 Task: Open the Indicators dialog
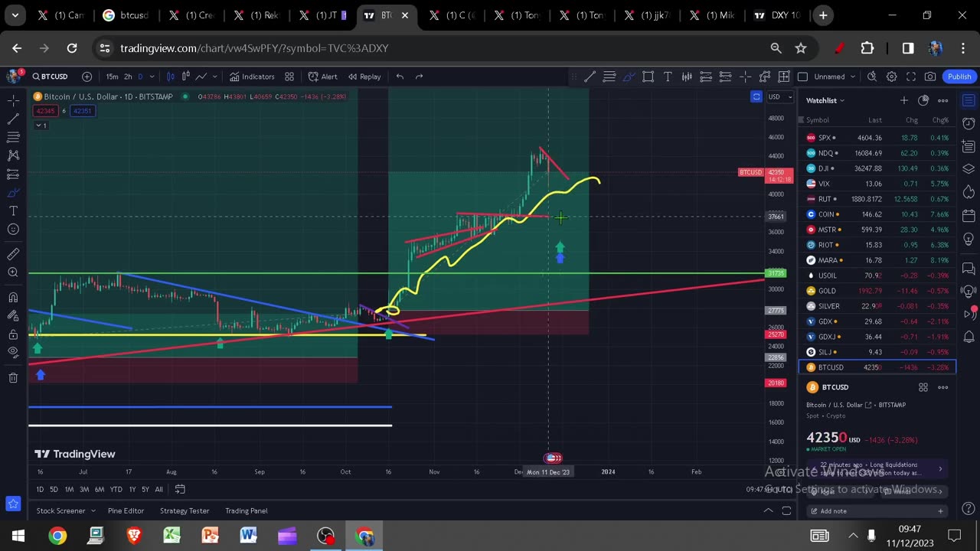pyautogui.click(x=251, y=77)
